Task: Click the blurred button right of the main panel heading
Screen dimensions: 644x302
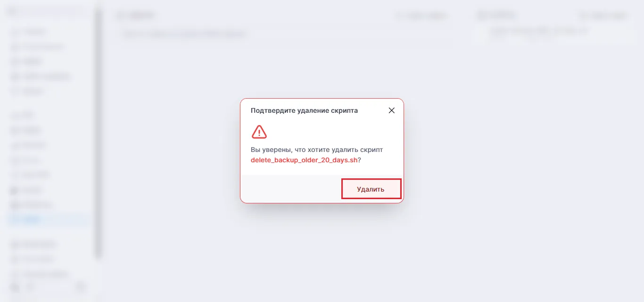Action: click(x=421, y=16)
